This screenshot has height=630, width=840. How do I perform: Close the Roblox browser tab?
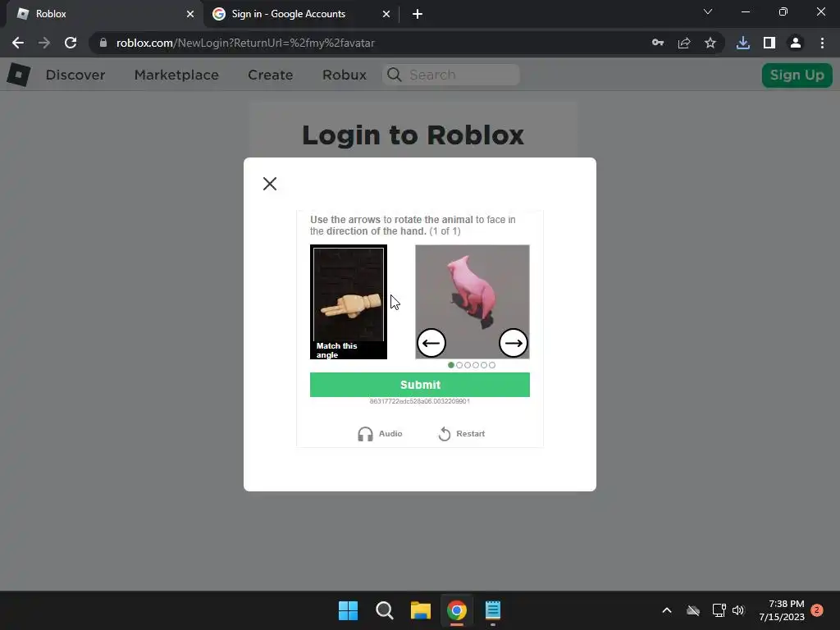(x=190, y=14)
